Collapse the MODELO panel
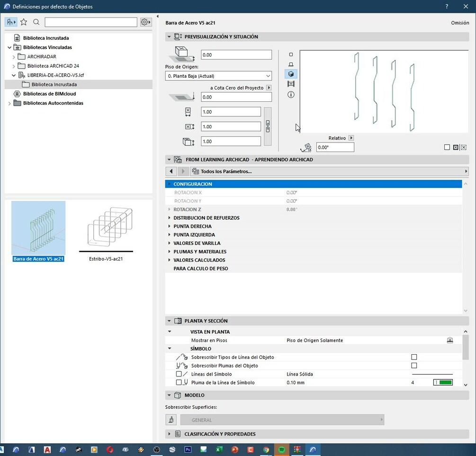 169,395
